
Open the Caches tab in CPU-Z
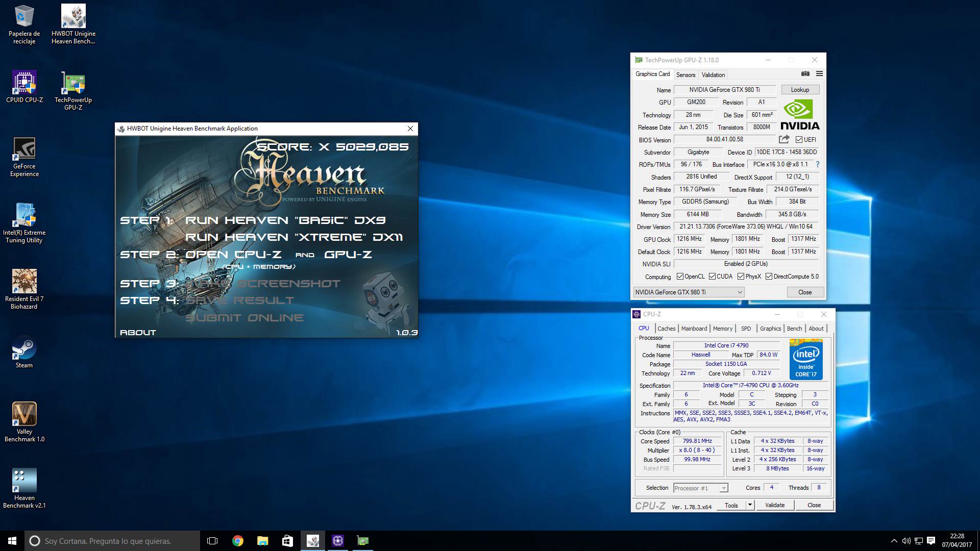(666, 329)
